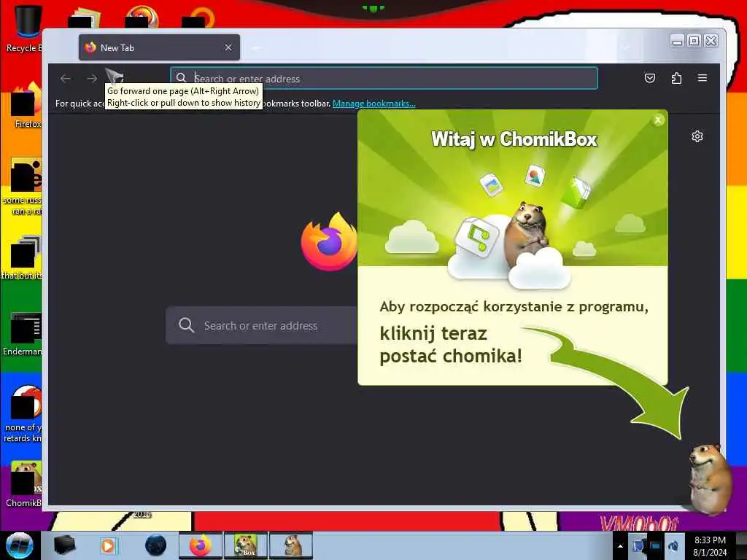747x560 pixels.
Task: Open New Tab personalize gear settings
Action: (x=697, y=136)
